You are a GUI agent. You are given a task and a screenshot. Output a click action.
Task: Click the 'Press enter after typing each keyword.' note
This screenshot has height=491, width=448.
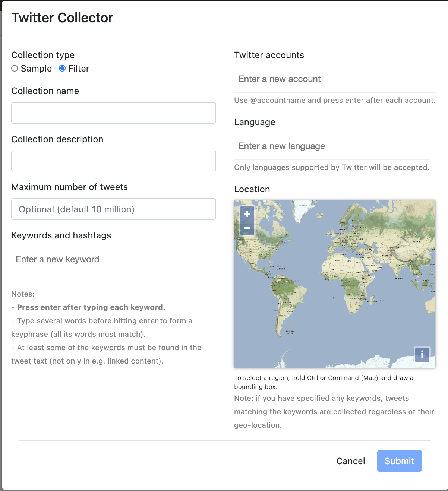click(91, 307)
